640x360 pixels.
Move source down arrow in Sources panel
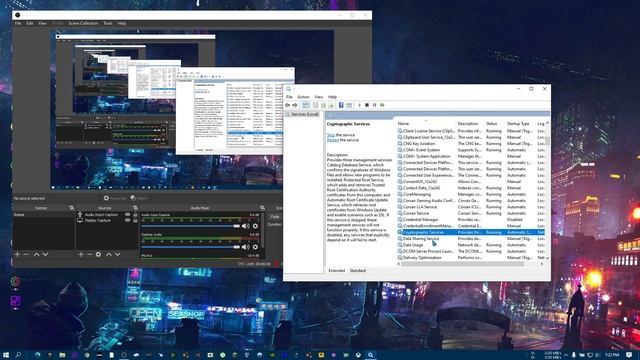[x=118, y=254]
